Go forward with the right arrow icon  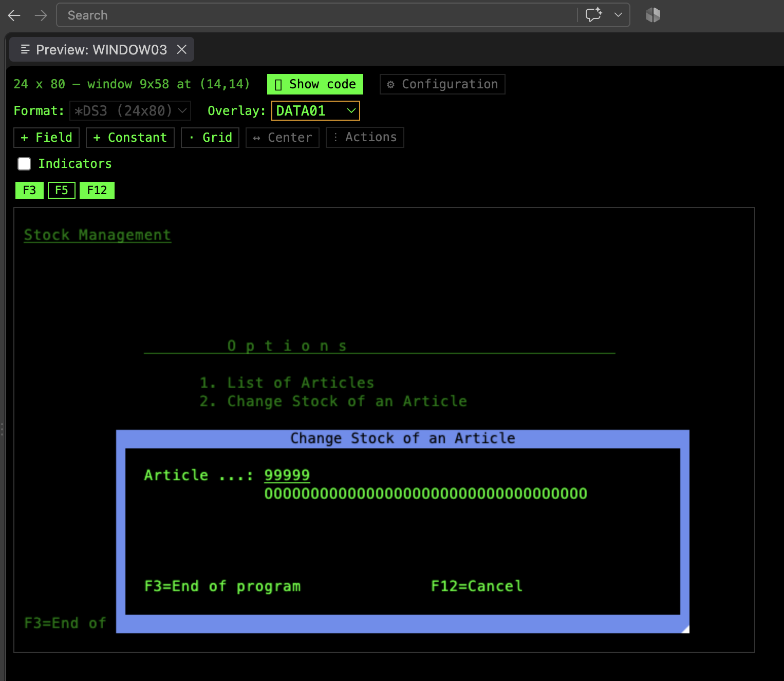coord(41,15)
